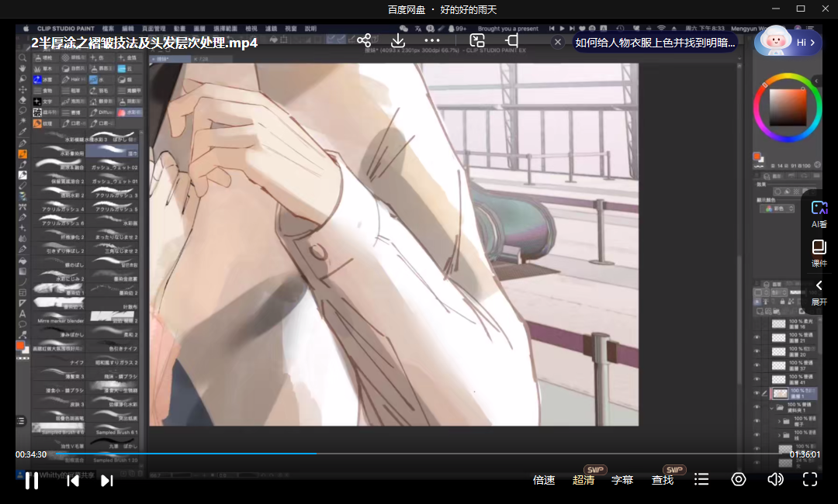
Task: Select the Diffuse sub-tool group
Action: (101, 112)
